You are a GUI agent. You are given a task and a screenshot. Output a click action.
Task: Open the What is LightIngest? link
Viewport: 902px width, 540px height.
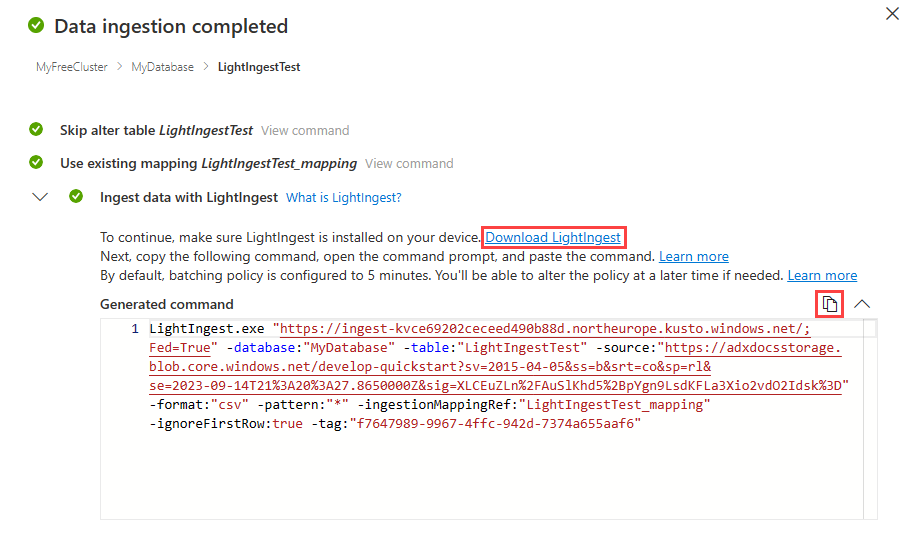click(343, 197)
